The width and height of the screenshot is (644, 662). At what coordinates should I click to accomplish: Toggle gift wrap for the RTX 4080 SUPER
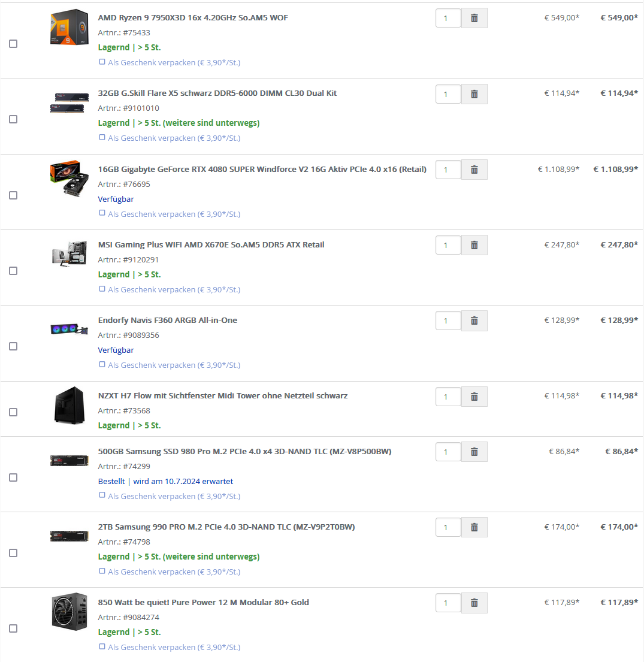click(102, 213)
